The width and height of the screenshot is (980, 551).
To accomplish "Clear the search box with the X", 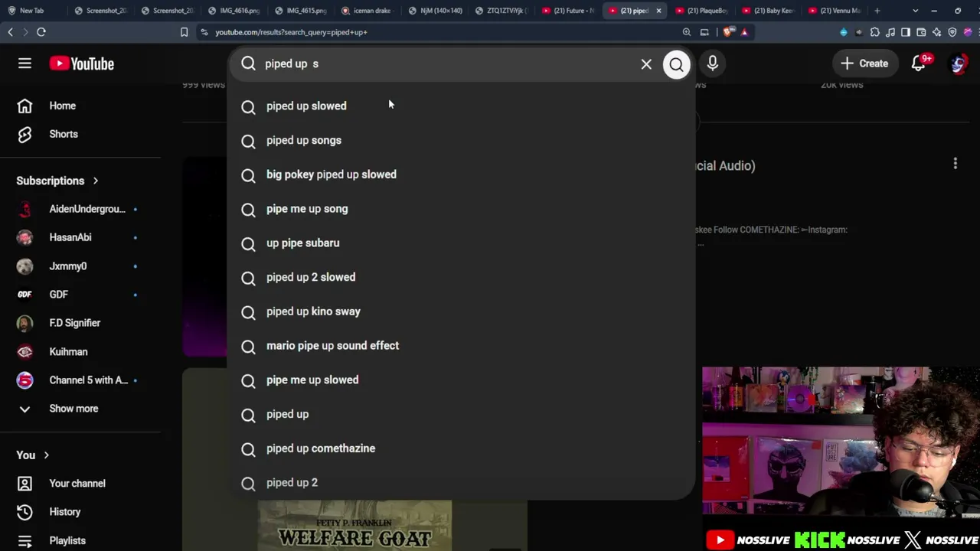I will click(646, 64).
